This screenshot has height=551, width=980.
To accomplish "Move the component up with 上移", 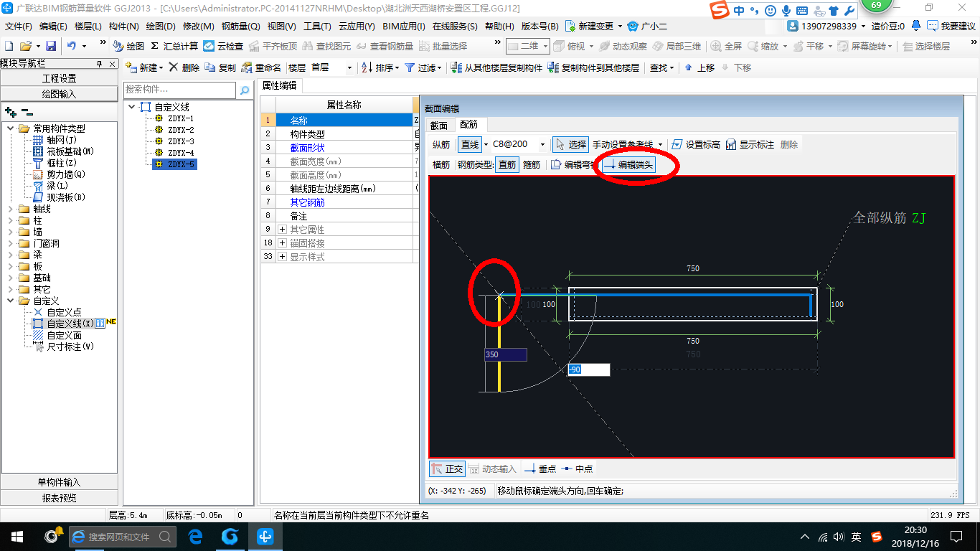I will click(699, 67).
